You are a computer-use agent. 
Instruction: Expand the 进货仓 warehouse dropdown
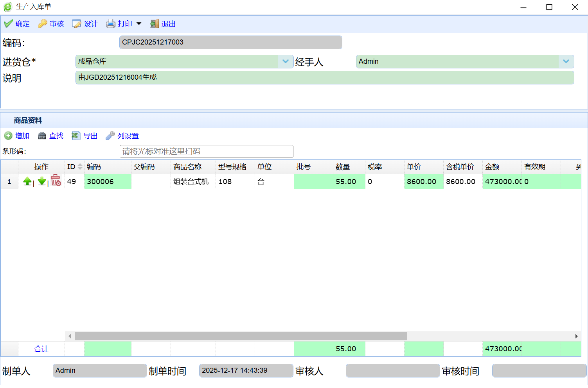click(286, 61)
